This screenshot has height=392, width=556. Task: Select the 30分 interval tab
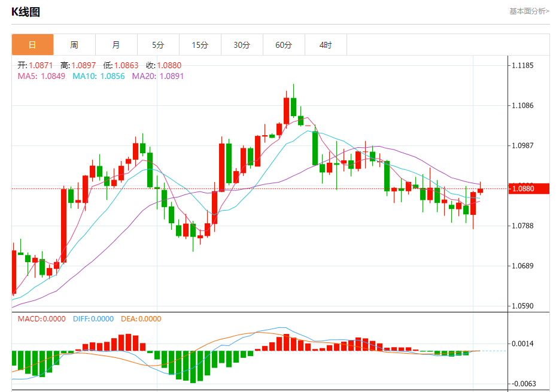click(x=242, y=45)
